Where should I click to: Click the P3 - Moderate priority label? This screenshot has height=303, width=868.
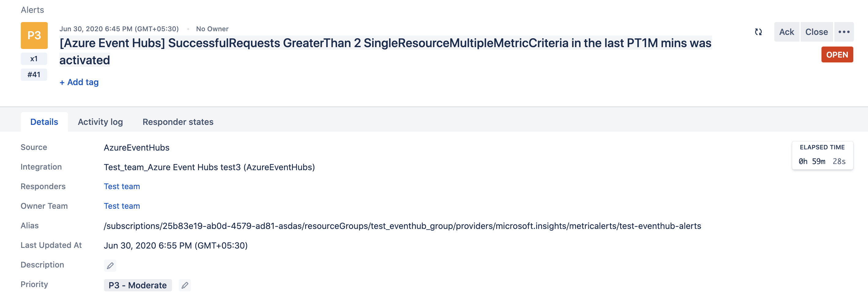click(x=137, y=285)
